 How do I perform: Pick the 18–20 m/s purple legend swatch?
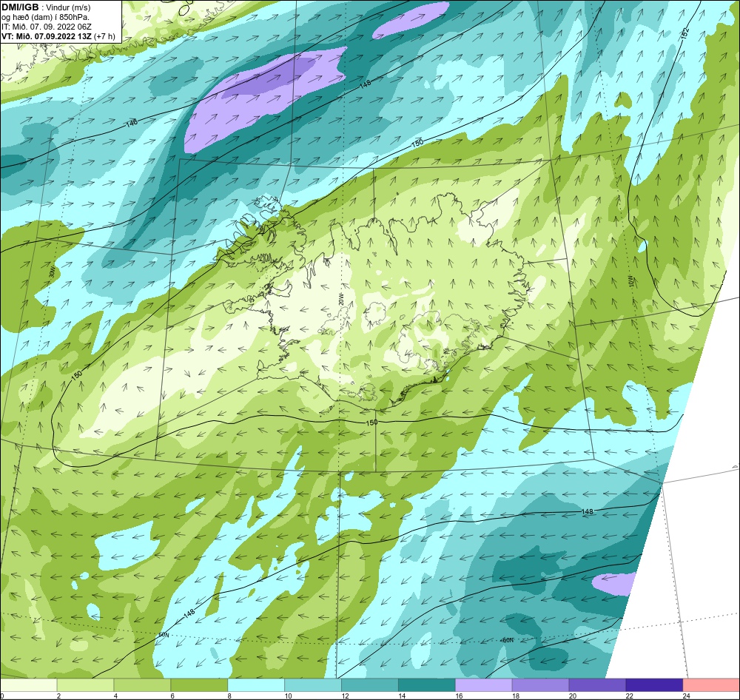click(x=540, y=685)
